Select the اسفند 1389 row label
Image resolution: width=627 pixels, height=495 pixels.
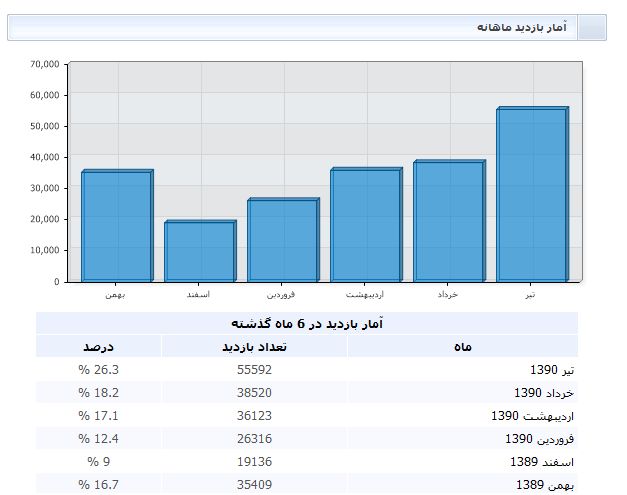[x=542, y=462]
